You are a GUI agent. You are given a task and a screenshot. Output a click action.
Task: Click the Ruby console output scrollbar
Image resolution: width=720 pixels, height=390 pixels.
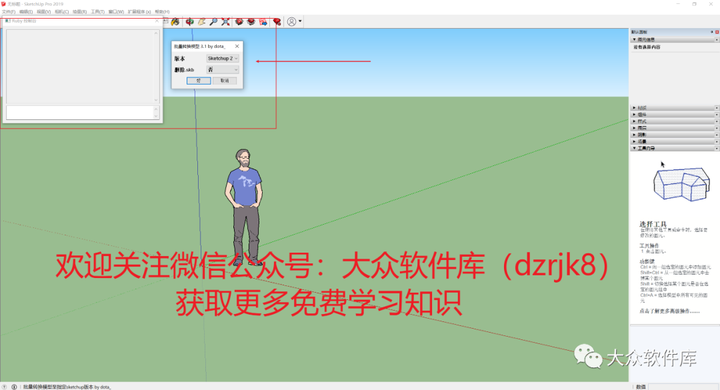(x=156, y=67)
